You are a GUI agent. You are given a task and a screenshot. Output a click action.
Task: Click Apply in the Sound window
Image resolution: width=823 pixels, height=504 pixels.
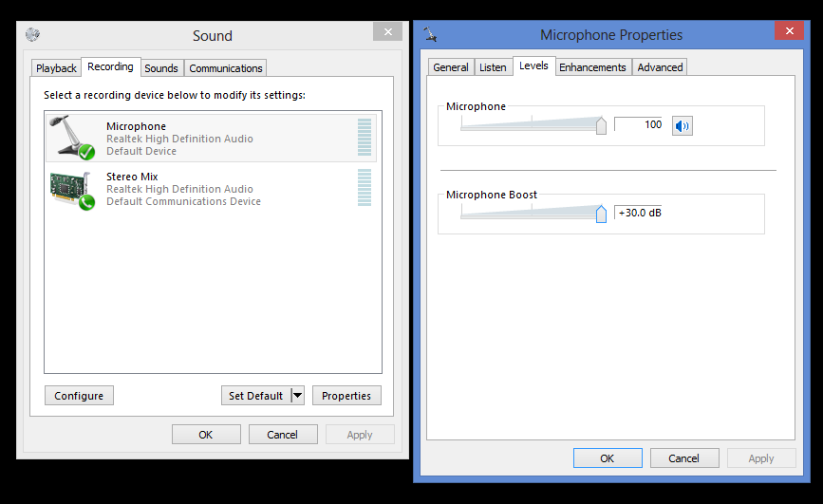tap(360, 435)
